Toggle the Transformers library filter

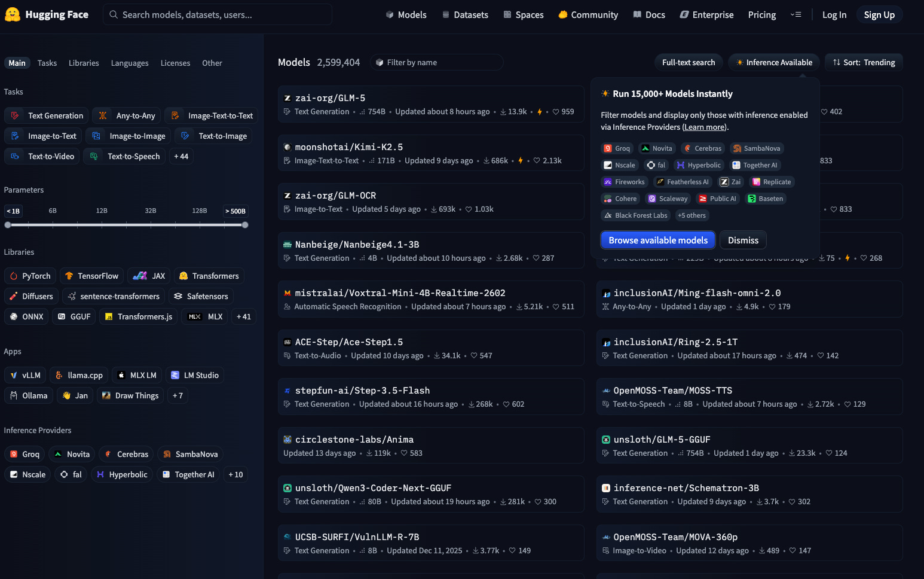209,276
